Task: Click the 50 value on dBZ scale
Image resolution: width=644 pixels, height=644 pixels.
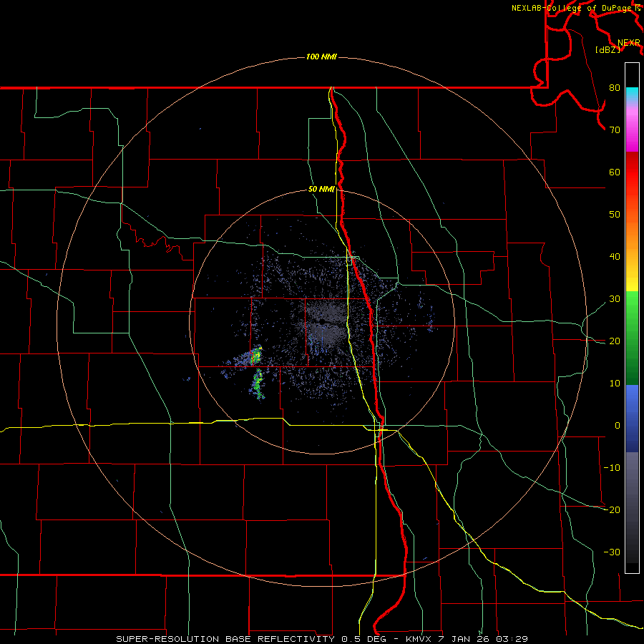Action: (x=615, y=215)
